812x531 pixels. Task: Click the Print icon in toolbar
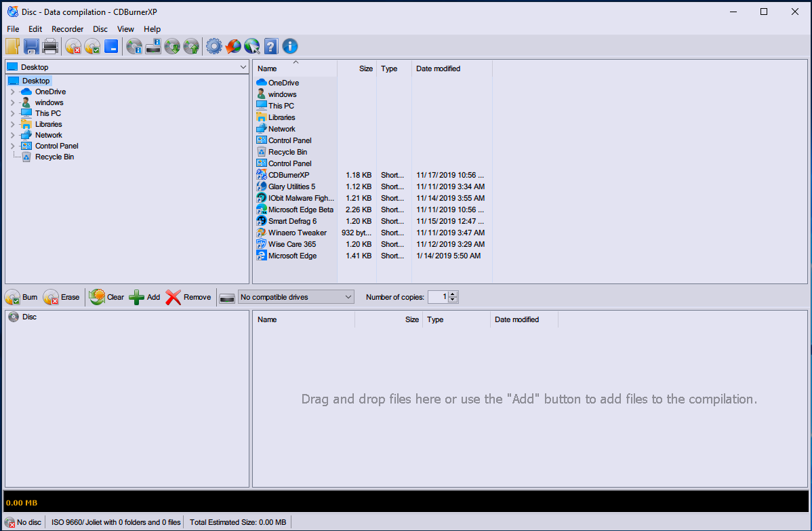(50, 47)
